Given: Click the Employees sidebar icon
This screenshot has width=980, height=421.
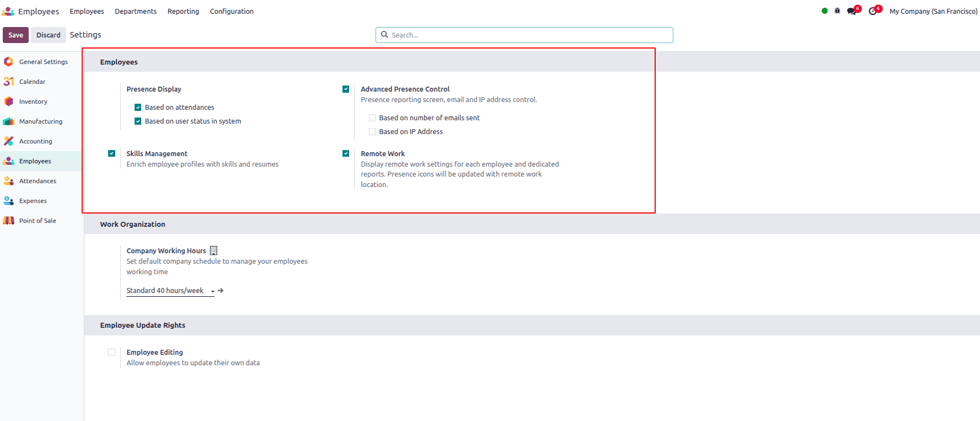Looking at the screenshot, I should point(9,161).
